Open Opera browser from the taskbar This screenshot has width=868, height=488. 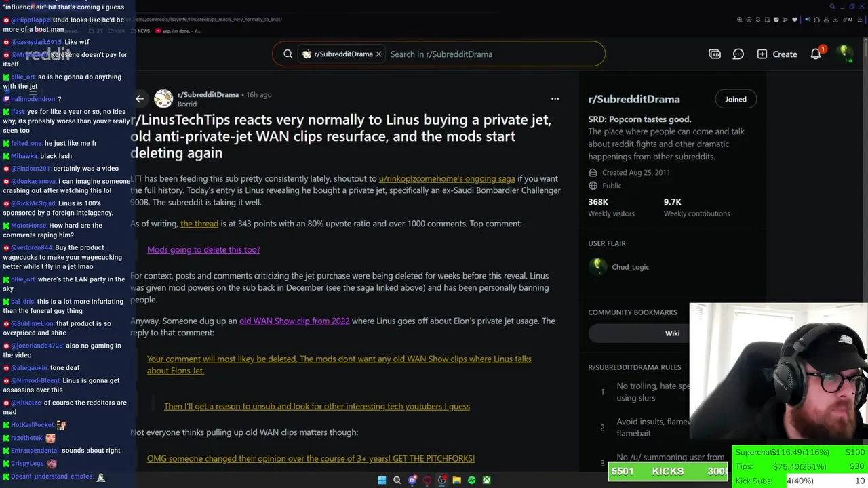tap(427, 481)
